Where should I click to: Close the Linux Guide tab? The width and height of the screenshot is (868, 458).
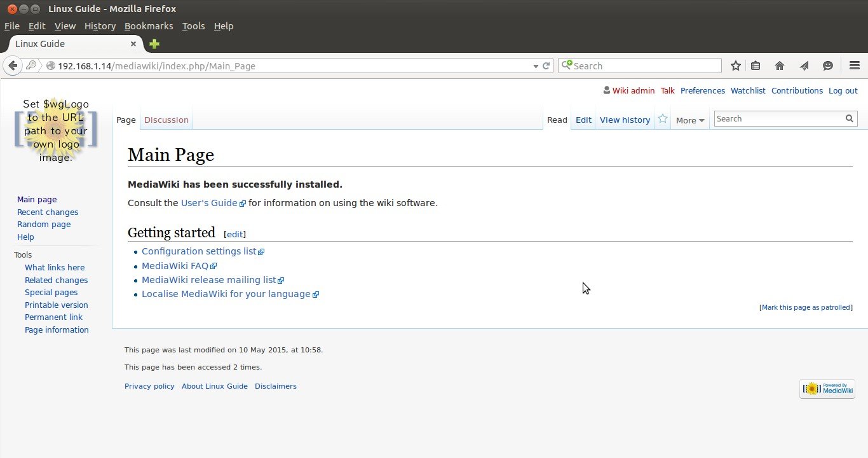(133, 44)
